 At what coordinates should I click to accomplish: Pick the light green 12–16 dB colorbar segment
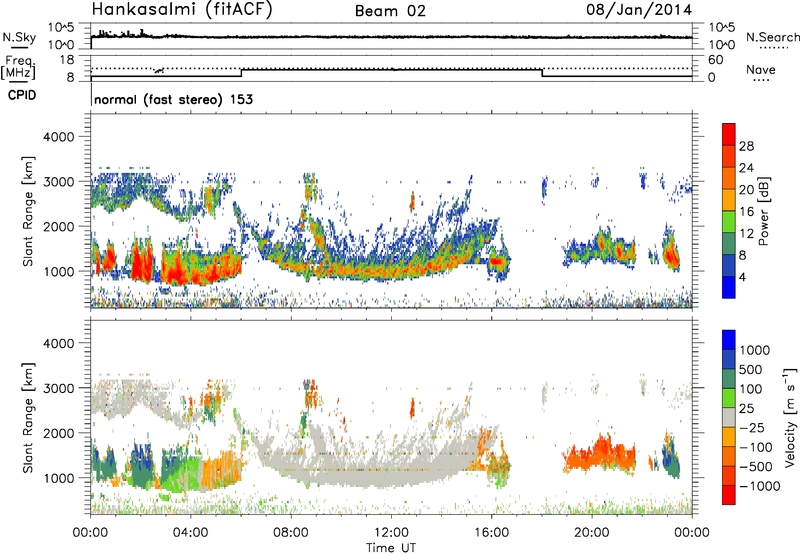pos(729,222)
